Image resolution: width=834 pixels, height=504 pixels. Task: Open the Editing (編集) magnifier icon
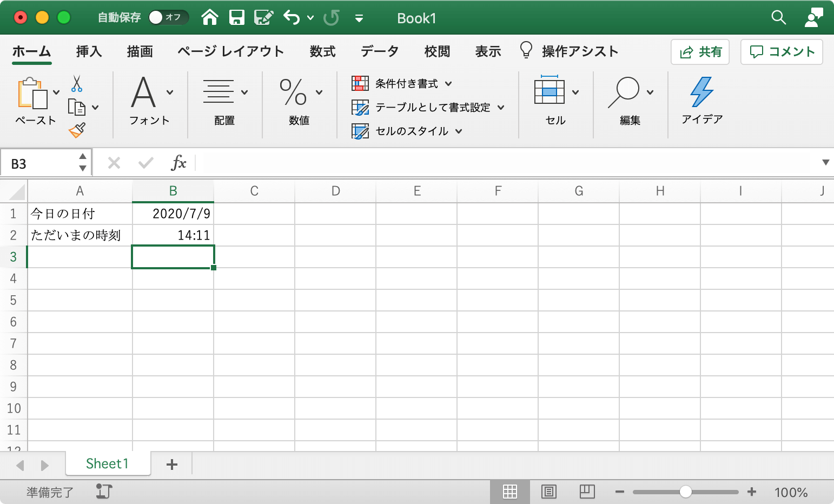[624, 92]
